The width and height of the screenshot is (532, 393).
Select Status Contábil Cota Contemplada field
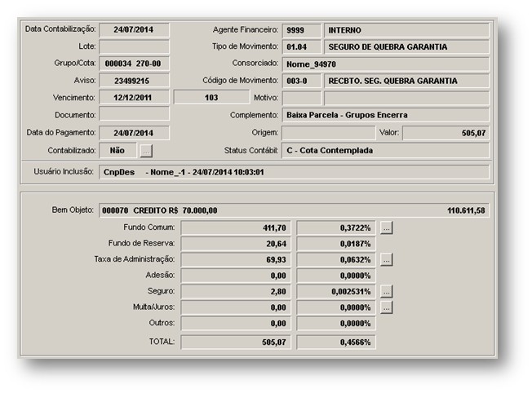coord(386,151)
